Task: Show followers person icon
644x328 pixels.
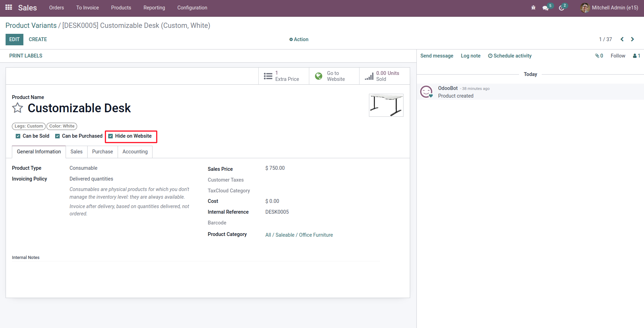Action: [635, 56]
